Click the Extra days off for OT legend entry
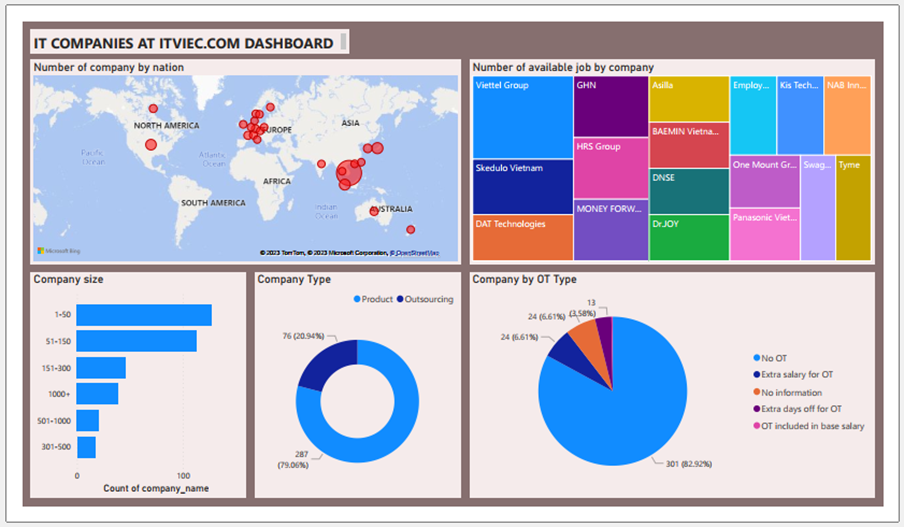This screenshot has width=904, height=527. 797,408
